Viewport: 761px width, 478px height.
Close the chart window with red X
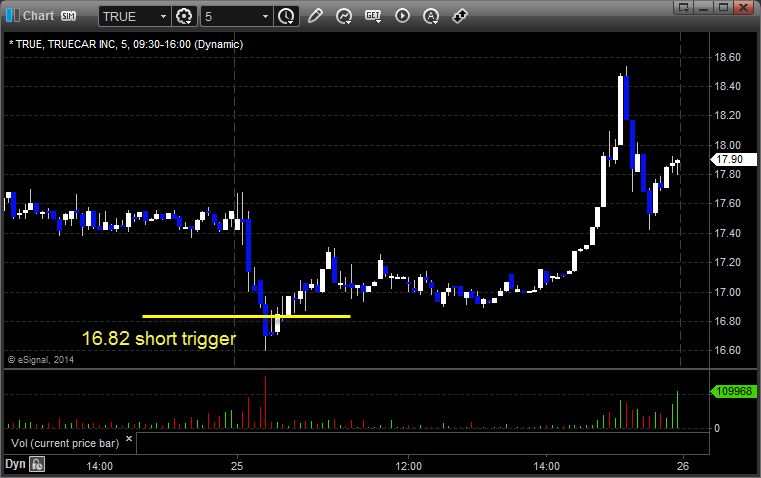(x=743, y=7)
